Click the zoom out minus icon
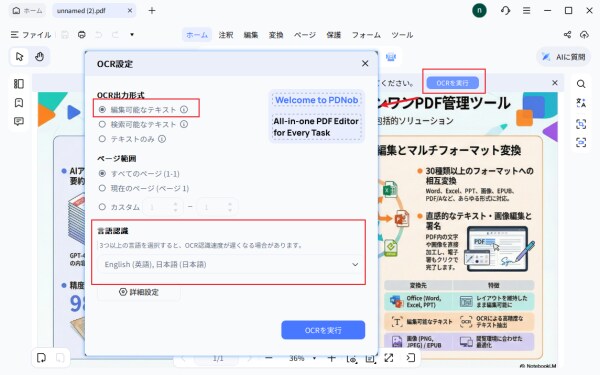 pos(269,358)
